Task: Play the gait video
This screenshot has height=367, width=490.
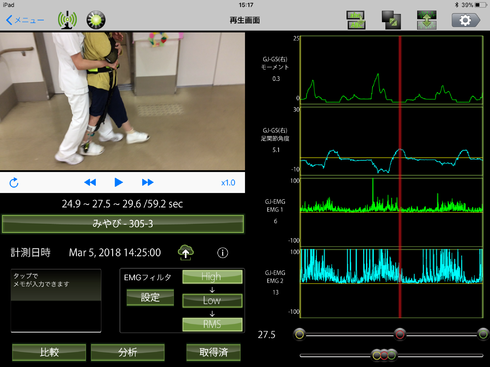Action: click(x=118, y=182)
